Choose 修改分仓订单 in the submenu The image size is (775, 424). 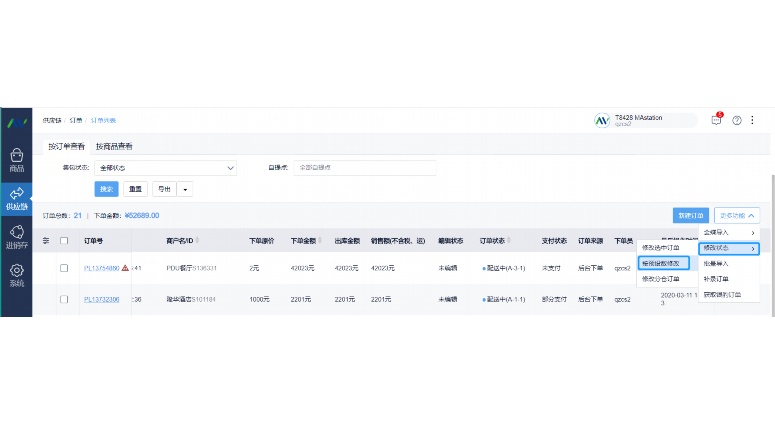click(660, 279)
